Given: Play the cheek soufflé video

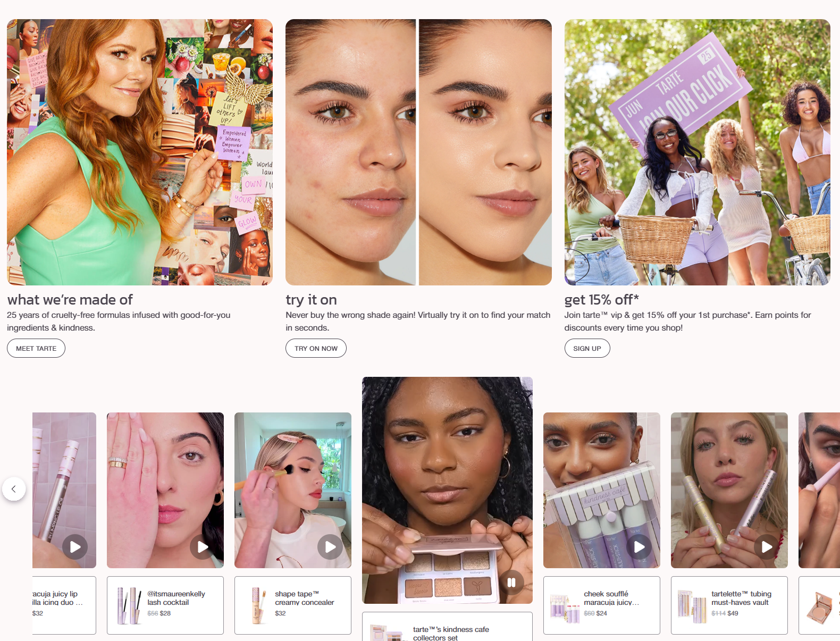Looking at the screenshot, I should click(639, 546).
